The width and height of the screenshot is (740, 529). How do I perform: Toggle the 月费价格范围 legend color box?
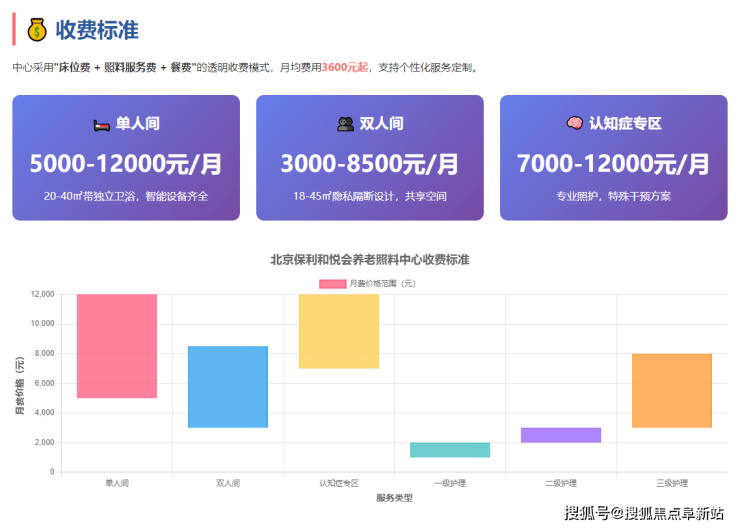tap(333, 284)
